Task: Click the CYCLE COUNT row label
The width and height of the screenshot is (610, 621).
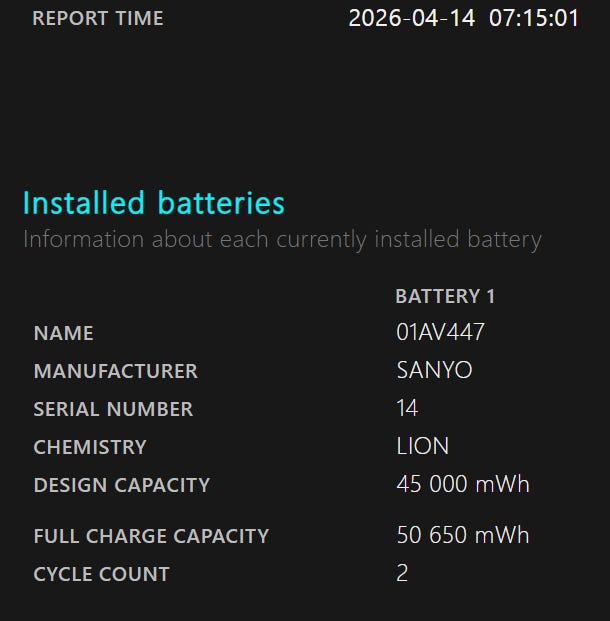Action: 101,574
